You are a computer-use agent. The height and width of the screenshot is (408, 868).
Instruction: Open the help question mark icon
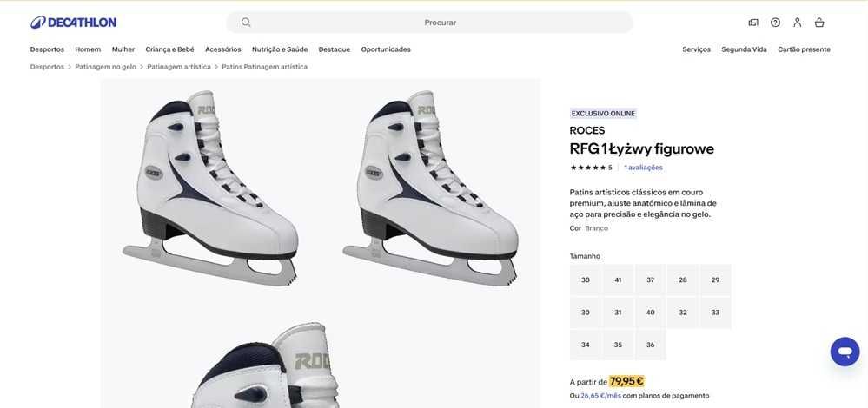(775, 23)
